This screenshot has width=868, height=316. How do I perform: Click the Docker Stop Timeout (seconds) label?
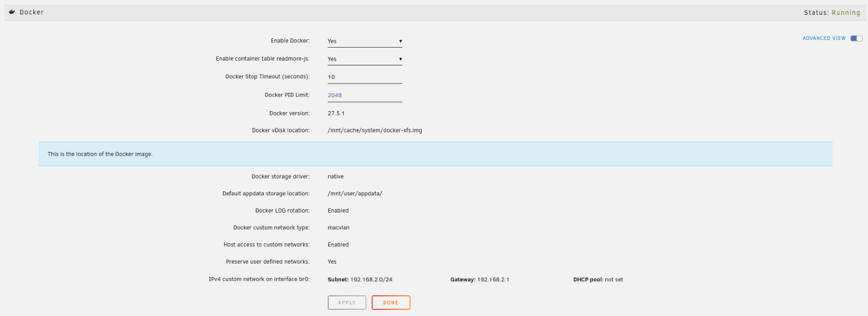click(267, 77)
